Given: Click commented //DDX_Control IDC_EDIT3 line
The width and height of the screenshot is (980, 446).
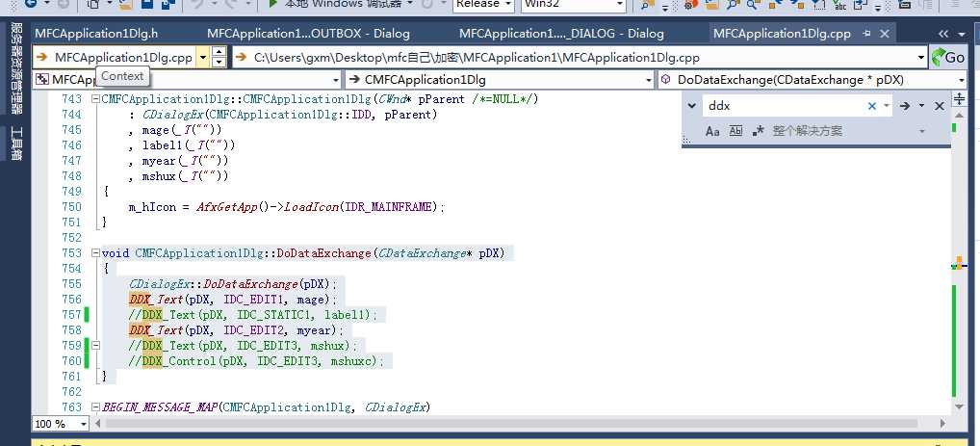Looking at the screenshot, I should click(256, 361).
